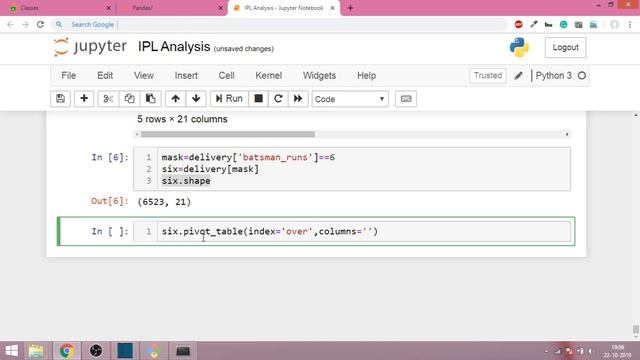Click the green Grammarly extension icon
This screenshot has height=360, width=640.
click(564, 24)
